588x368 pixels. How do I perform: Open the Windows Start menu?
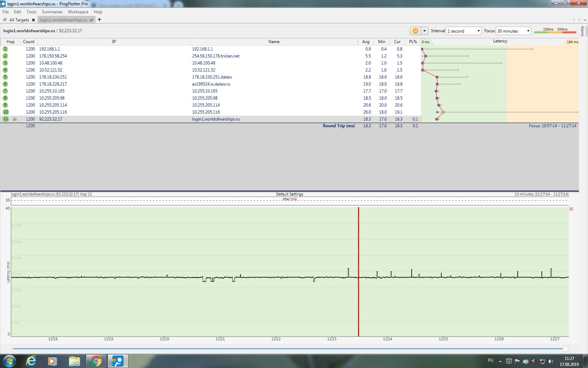click(x=9, y=361)
